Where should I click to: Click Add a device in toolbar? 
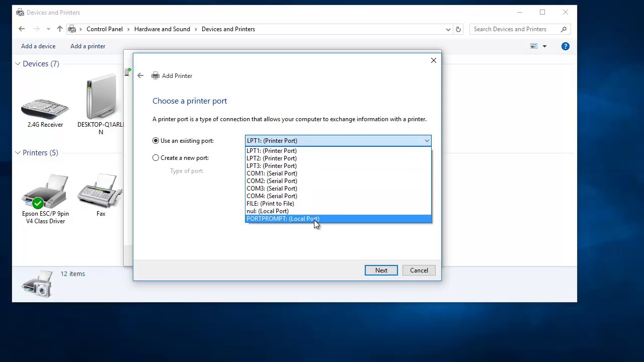pos(38,46)
